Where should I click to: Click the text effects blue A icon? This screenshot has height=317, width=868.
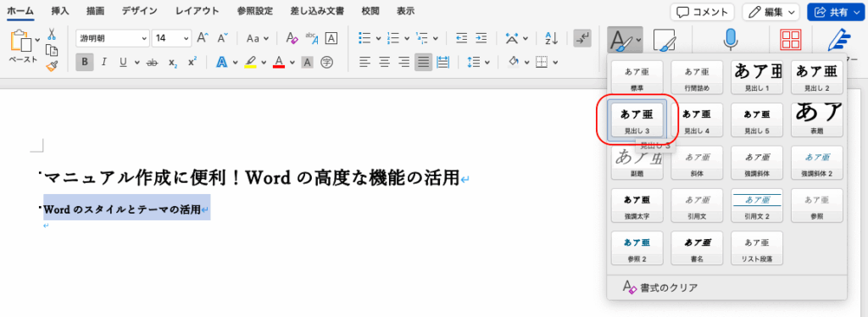coord(223,62)
